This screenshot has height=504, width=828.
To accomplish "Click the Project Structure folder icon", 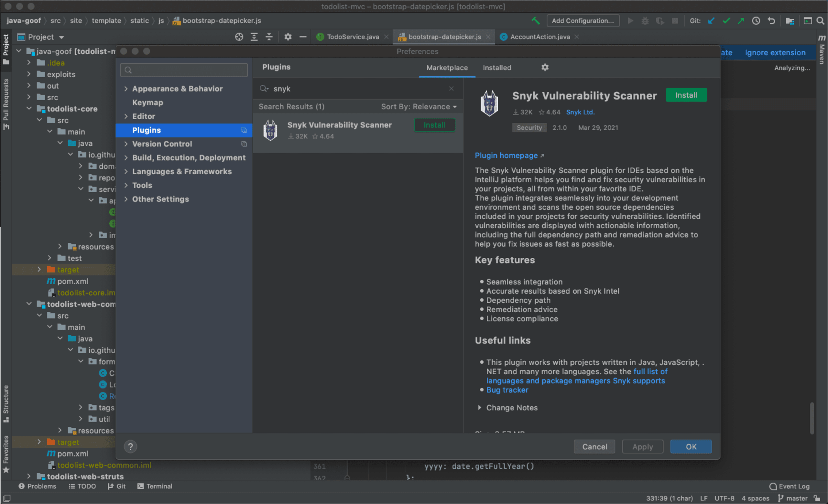I will 790,21.
